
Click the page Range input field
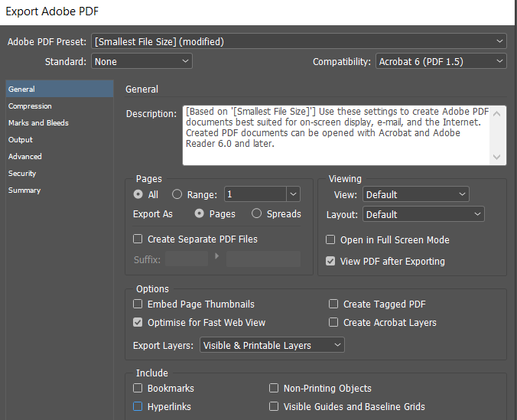tap(255, 194)
